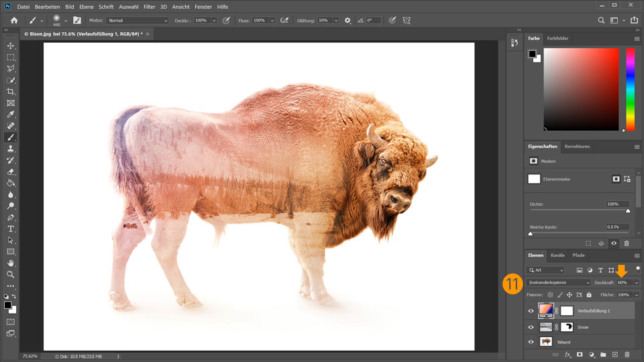Select the Zoom tool
This screenshot has height=362, width=644.
[11, 274]
